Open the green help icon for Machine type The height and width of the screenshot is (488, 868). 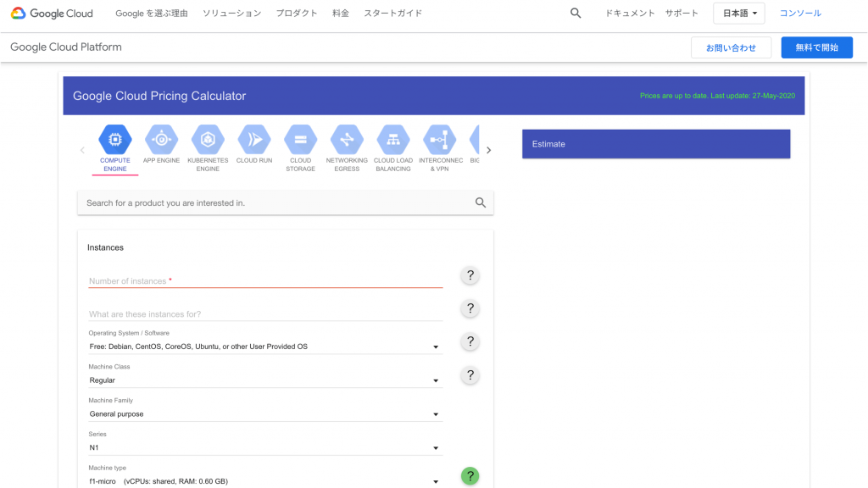point(470,476)
